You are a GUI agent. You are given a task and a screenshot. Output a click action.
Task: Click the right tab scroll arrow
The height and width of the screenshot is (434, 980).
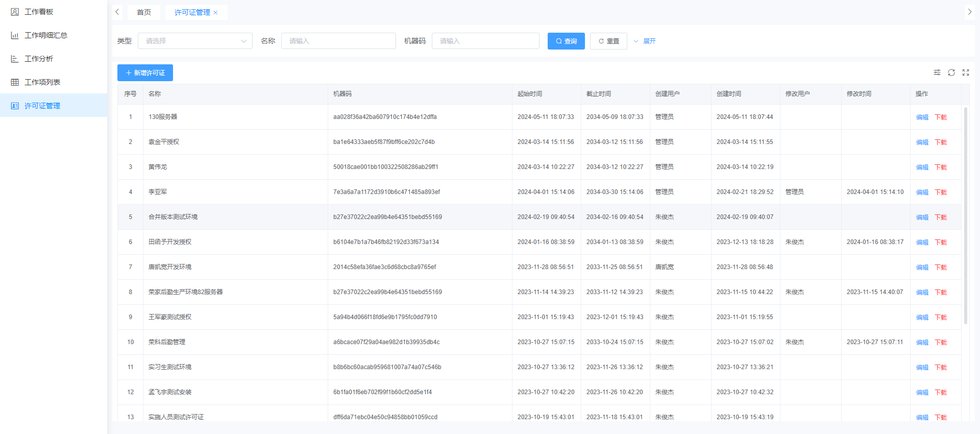(x=969, y=12)
